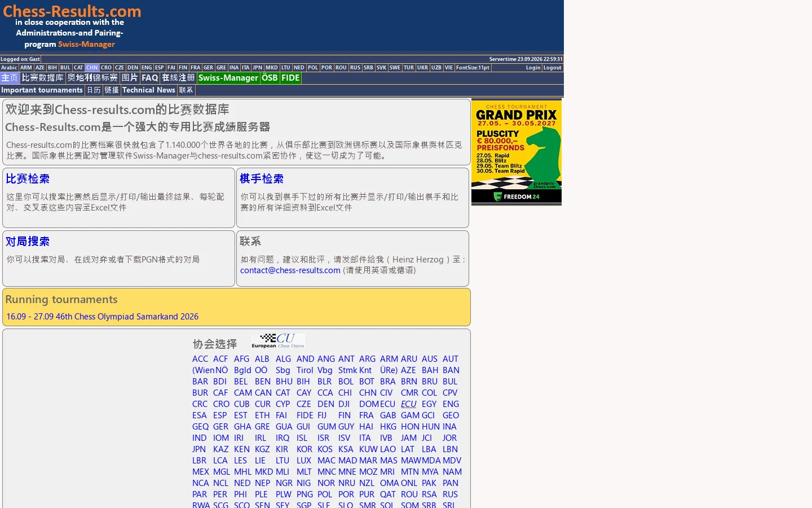The image size is (812, 508).
Task: Select the 协会选择 federation selection heading
Action: (x=215, y=344)
